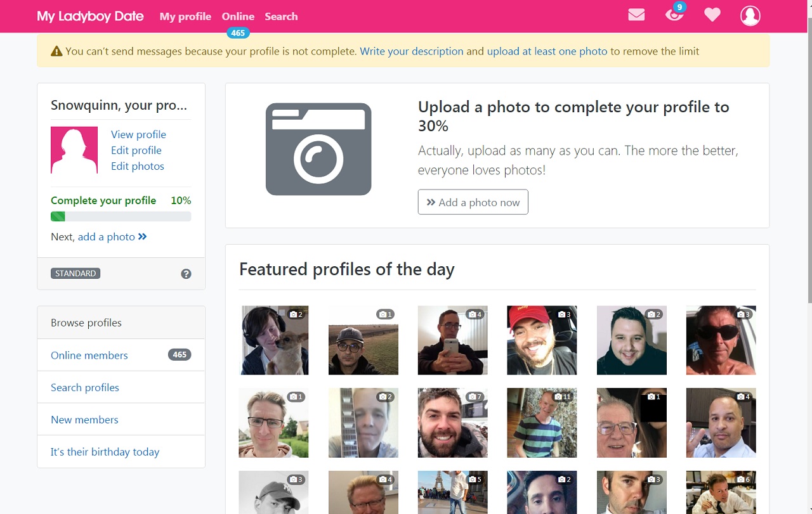
Task: Follow the Write your description link
Action: (x=411, y=51)
